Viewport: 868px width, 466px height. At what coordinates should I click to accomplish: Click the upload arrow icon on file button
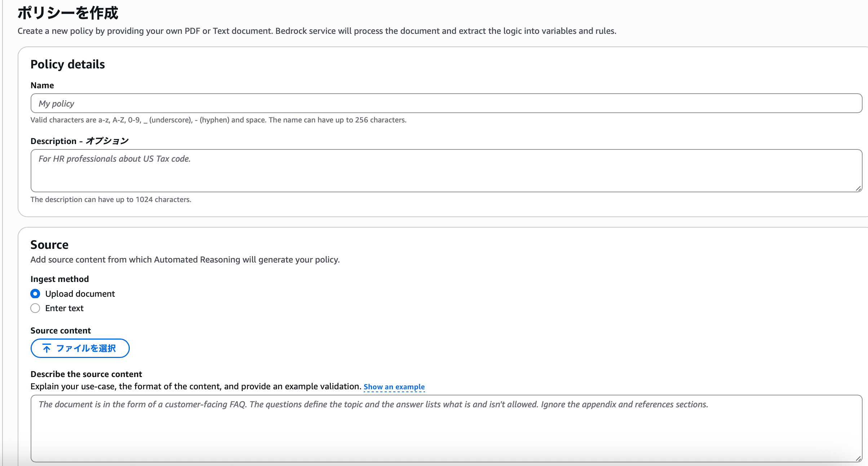pyautogui.click(x=46, y=348)
